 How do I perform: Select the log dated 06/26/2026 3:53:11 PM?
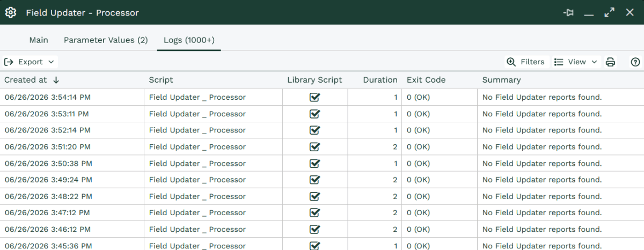46,114
